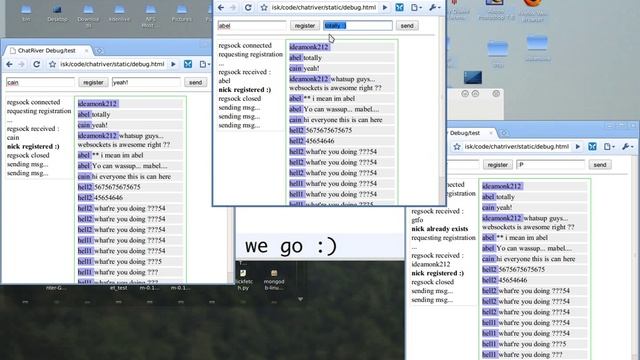The width and height of the screenshot is (640, 360).
Task: Click blue extension icon in left window toolbar
Action: (x=188, y=64)
